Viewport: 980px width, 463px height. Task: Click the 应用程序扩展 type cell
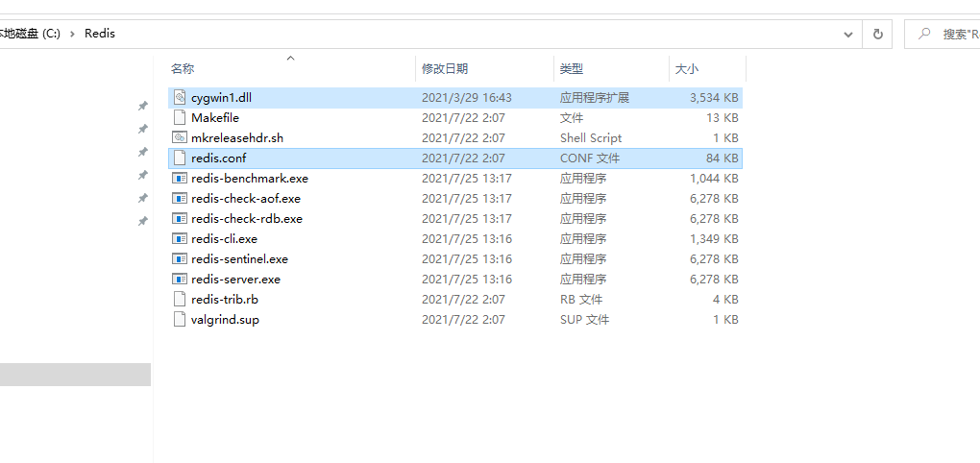coord(594,97)
